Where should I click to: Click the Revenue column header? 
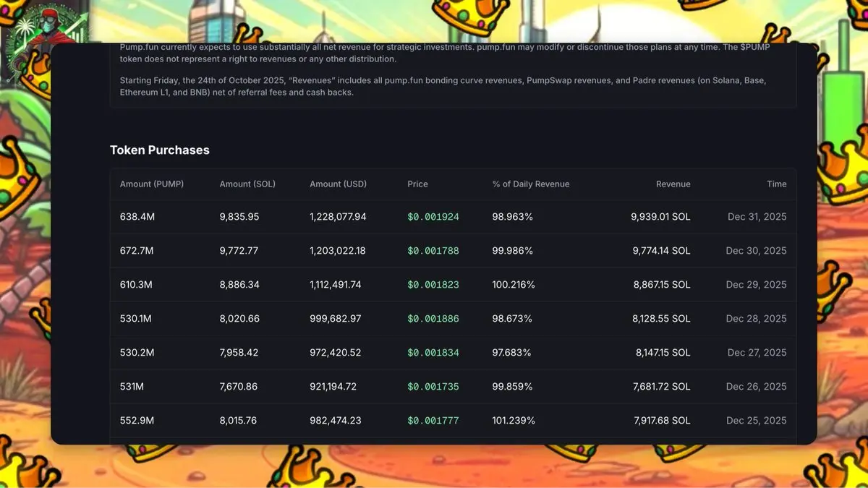(x=673, y=184)
